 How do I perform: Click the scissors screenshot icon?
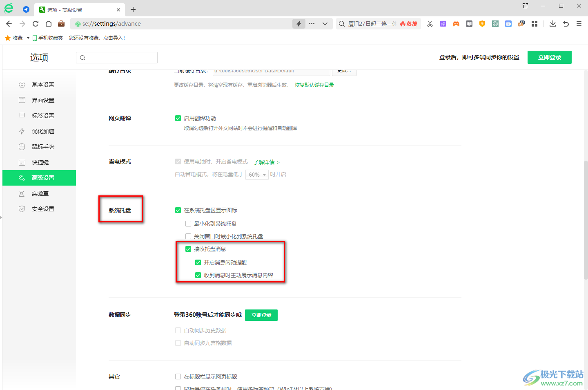430,24
